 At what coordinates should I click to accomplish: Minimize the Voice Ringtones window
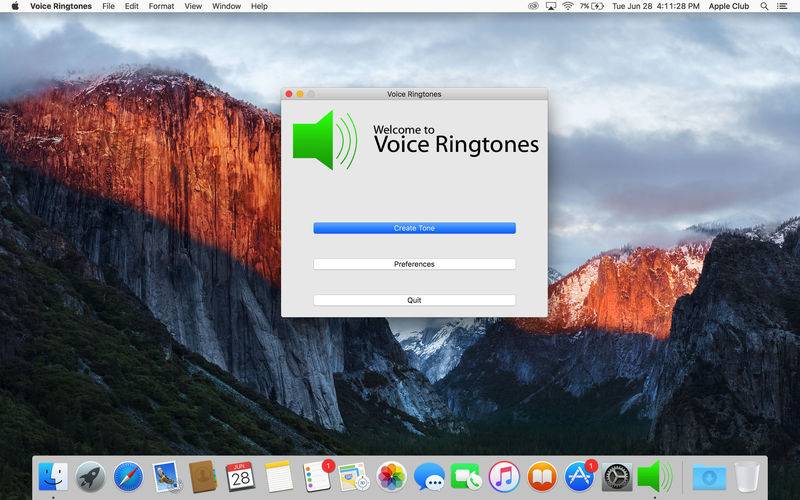[300, 94]
